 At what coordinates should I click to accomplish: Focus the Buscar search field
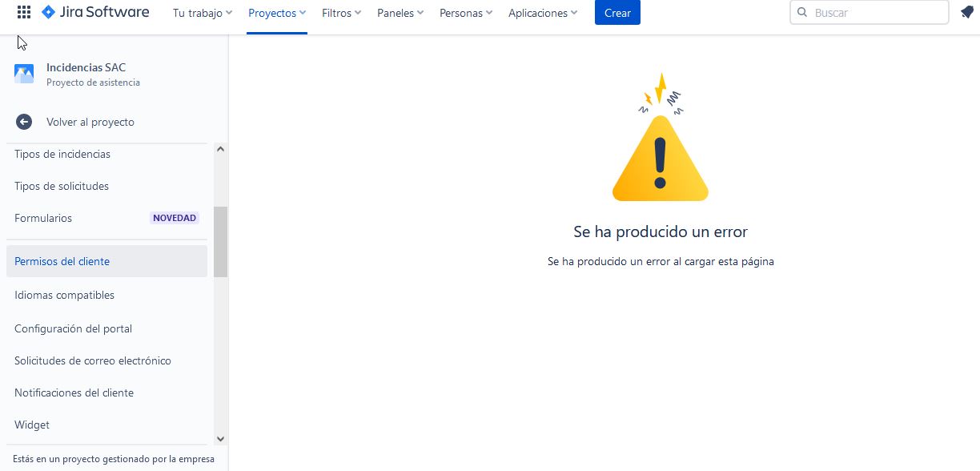[x=870, y=13]
